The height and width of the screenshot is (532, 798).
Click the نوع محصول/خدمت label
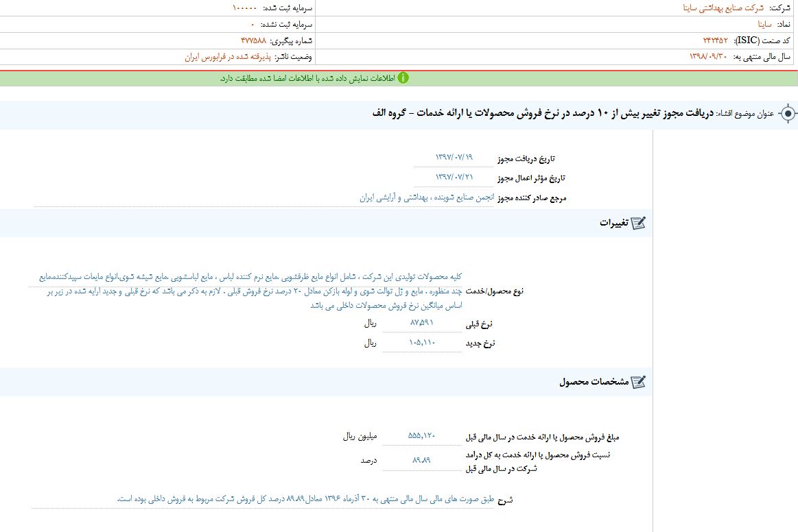click(x=494, y=291)
